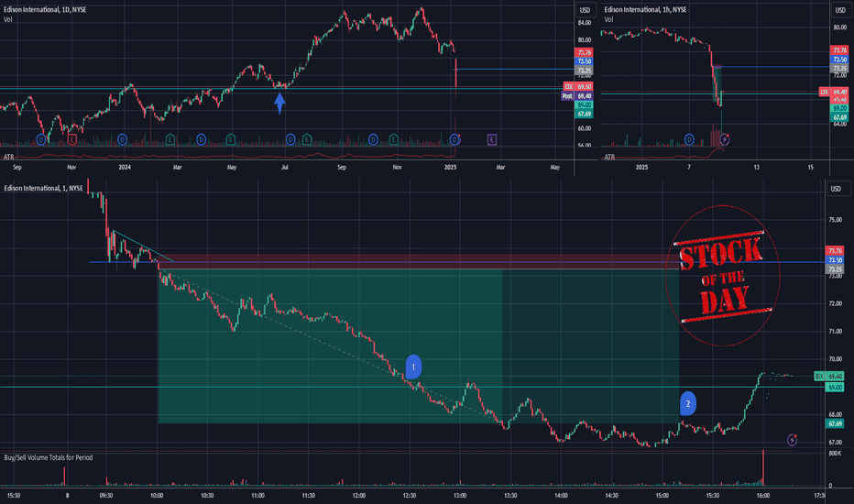Click the 67.69 label on daily price axis
Screen dimensions: 854x504
point(584,114)
